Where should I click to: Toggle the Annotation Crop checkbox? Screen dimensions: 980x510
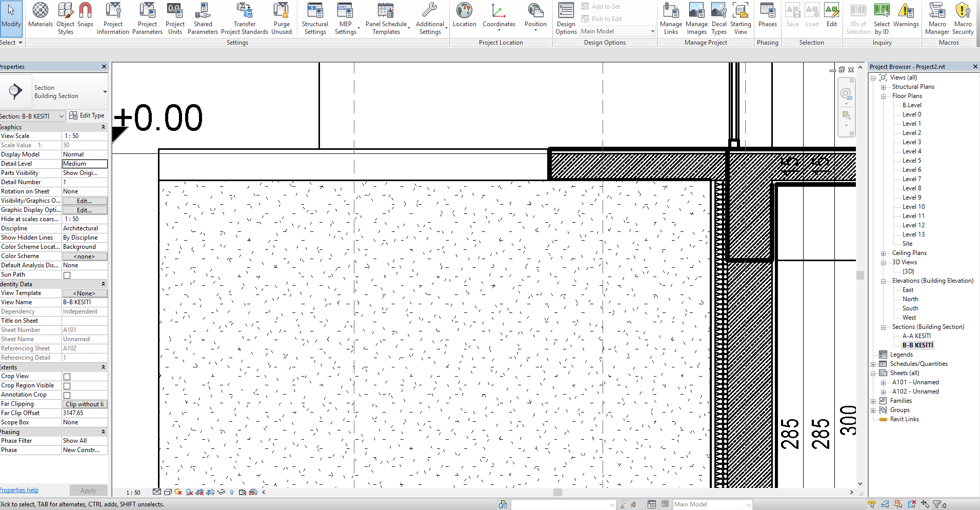tap(67, 395)
